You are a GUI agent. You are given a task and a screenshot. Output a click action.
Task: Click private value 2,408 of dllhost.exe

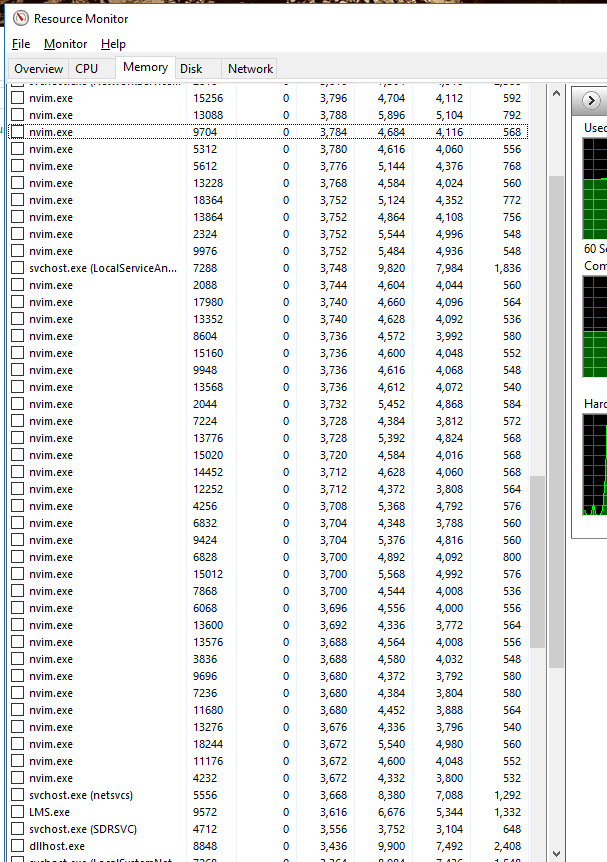507,846
